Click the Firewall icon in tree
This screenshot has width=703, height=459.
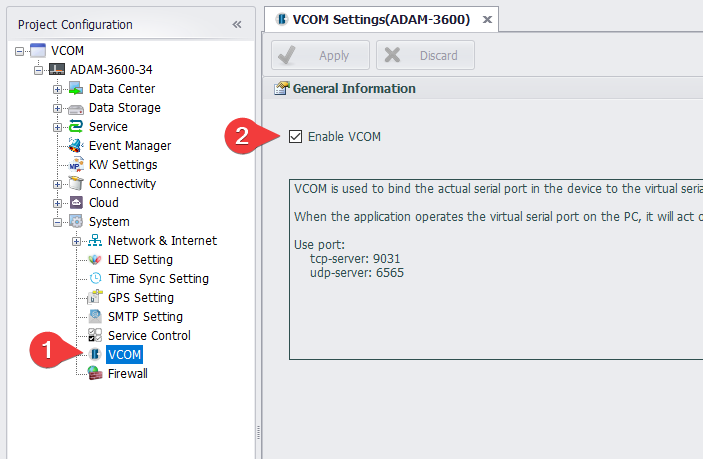click(x=94, y=374)
